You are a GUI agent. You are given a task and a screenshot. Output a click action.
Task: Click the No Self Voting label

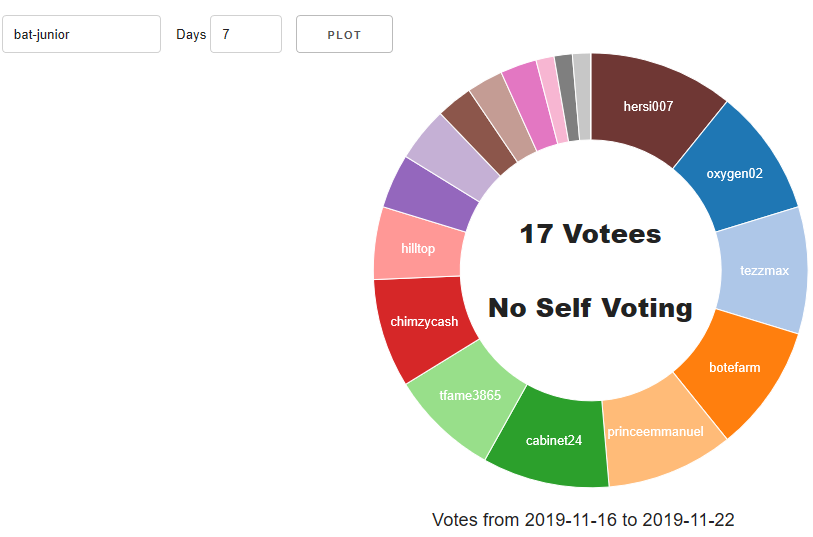tap(591, 308)
